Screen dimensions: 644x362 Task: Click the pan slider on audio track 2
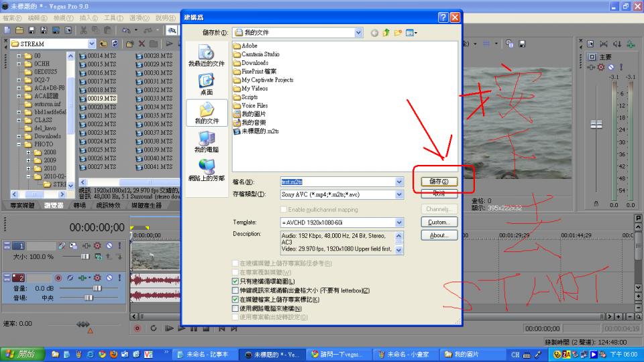pyautogui.click(x=89, y=298)
